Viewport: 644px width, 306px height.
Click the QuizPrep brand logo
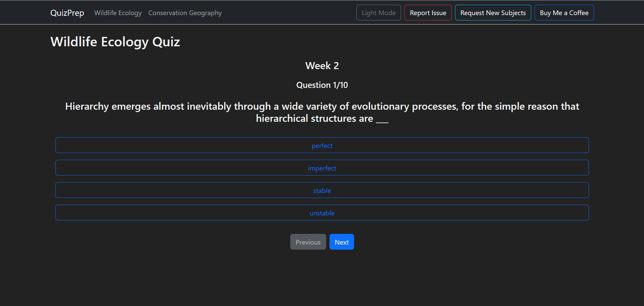[67, 13]
